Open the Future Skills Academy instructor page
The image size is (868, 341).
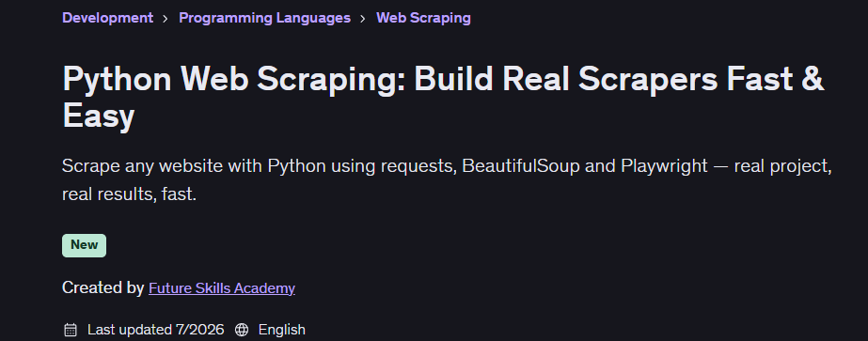coord(221,288)
